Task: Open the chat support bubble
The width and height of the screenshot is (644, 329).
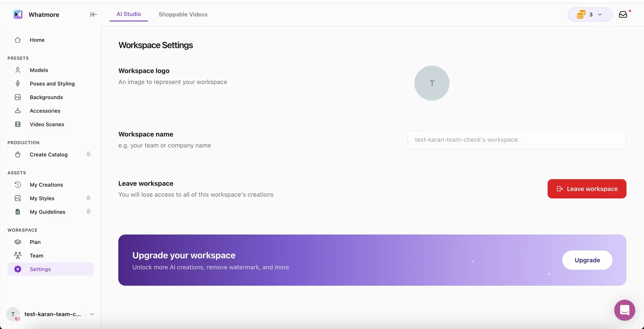Action: click(x=624, y=310)
